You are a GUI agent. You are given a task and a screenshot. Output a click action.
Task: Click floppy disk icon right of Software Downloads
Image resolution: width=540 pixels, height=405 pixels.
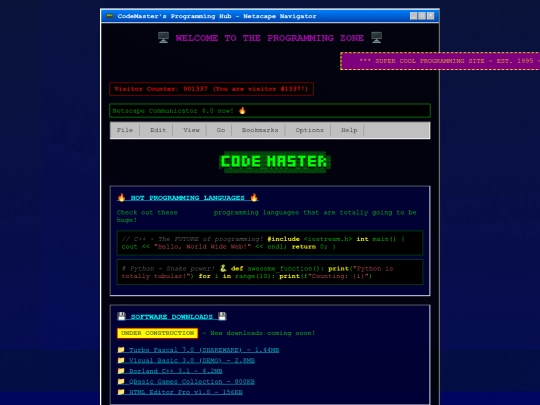(x=222, y=316)
